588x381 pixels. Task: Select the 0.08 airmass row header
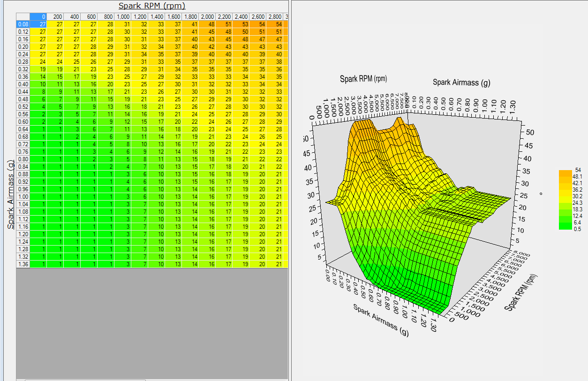pos(23,24)
